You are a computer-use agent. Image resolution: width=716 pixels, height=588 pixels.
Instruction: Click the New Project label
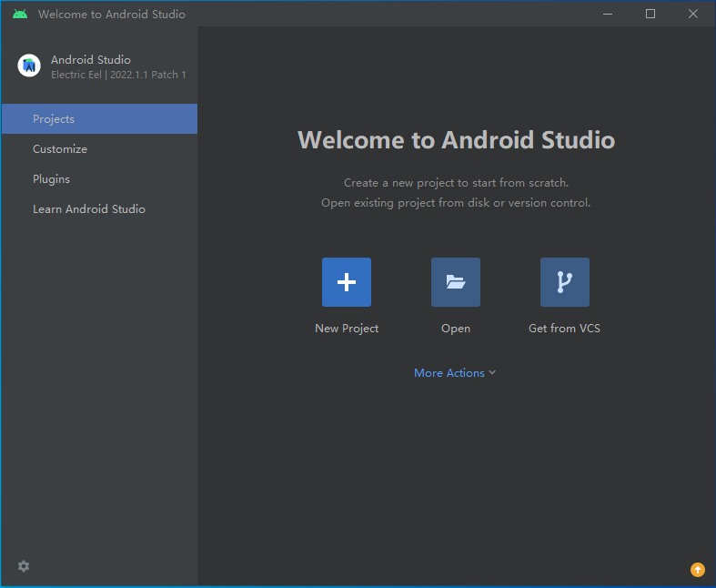coord(347,329)
